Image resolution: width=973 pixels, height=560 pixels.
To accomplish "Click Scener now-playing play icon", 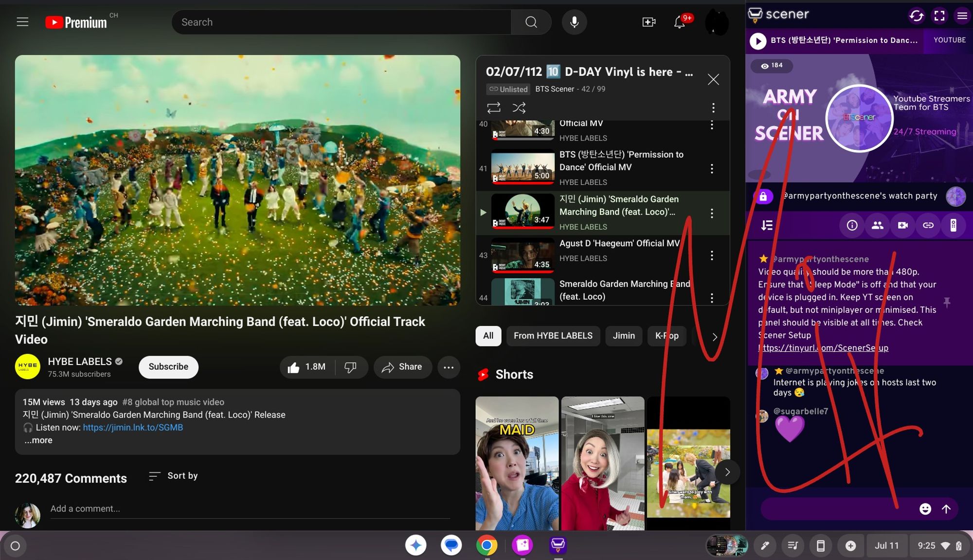I will click(x=757, y=41).
